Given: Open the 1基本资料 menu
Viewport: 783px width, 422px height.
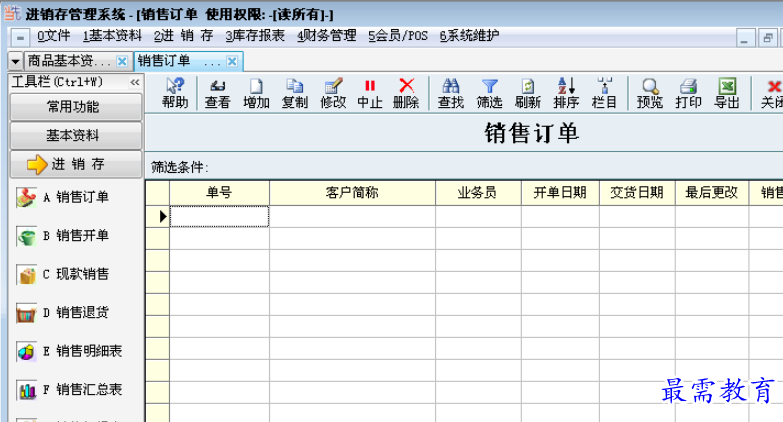Looking at the screenshot, I should [x=112, y=36].
